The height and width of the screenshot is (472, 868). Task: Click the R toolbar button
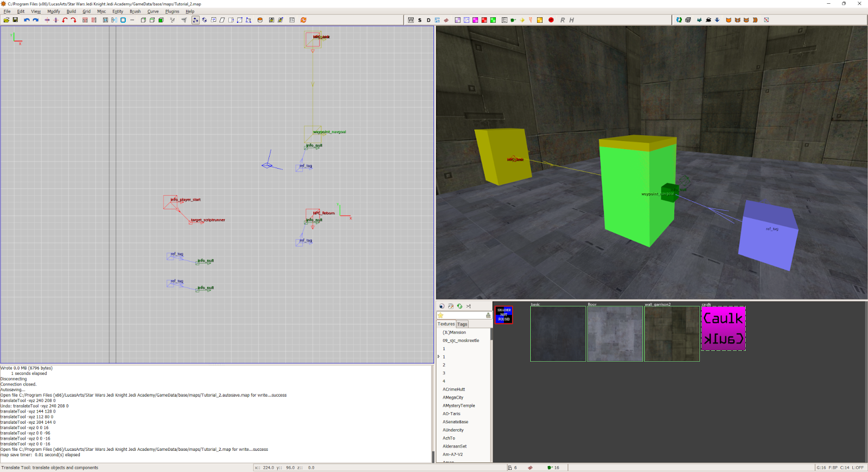click(563, 20)
